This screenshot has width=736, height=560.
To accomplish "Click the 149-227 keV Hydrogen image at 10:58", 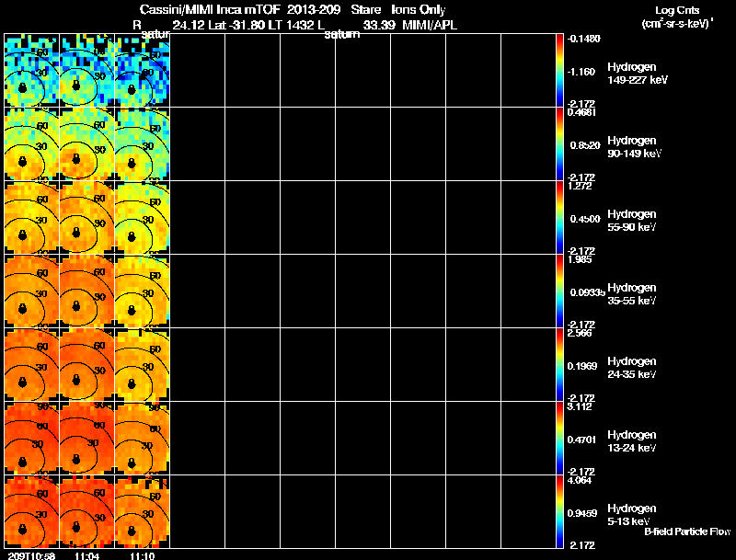I will click(x=31, y=70).
